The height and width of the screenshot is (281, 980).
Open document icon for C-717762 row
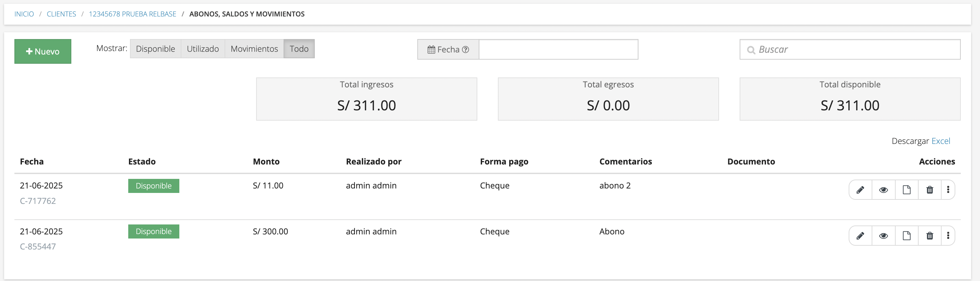(x=907, y=190)
